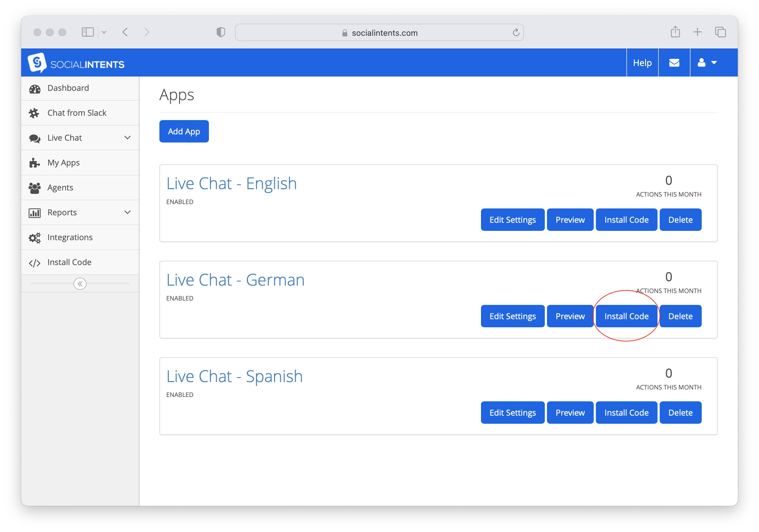
Task: Open the Live Chat - English app title
Action: pos(231,183)
